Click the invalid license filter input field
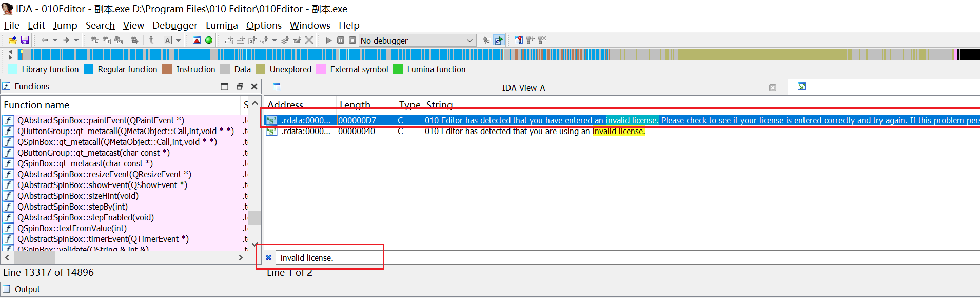 pyautogui.click(x=628, y=258)
